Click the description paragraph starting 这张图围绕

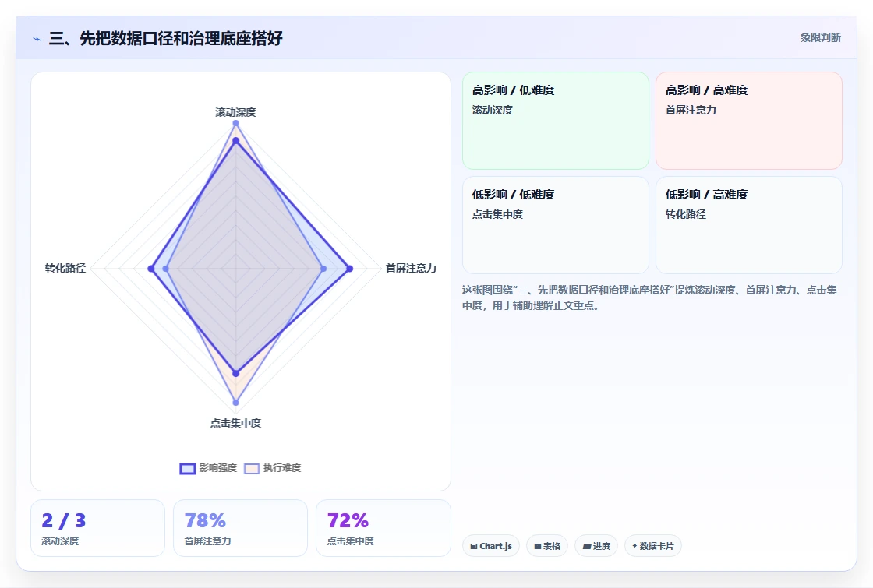point(649,298)
